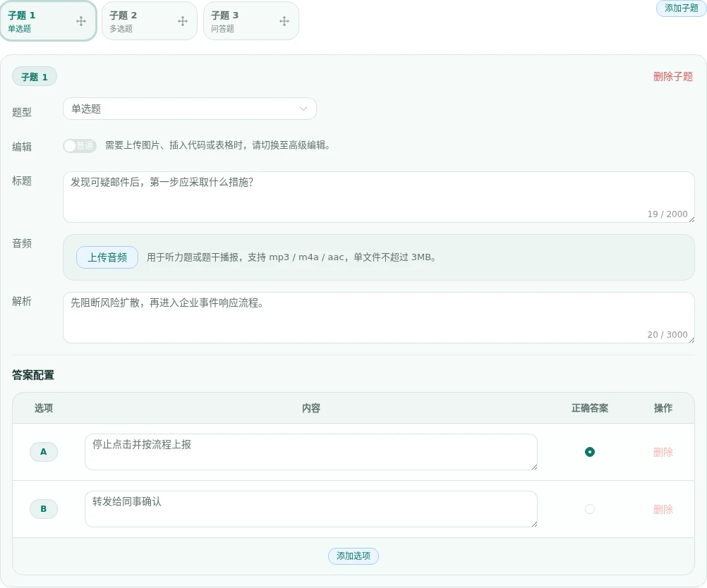Viewport: 707px width, 588px height.
Task: Switch to the 子题 1 单选题 tab
Action: click(x=48, y=21)
